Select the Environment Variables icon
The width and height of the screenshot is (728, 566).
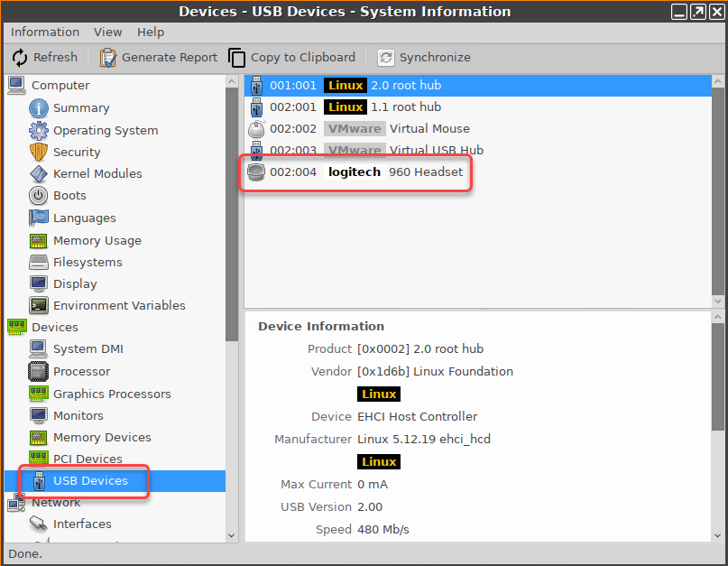pyautogui.click(x=37, y=305)
